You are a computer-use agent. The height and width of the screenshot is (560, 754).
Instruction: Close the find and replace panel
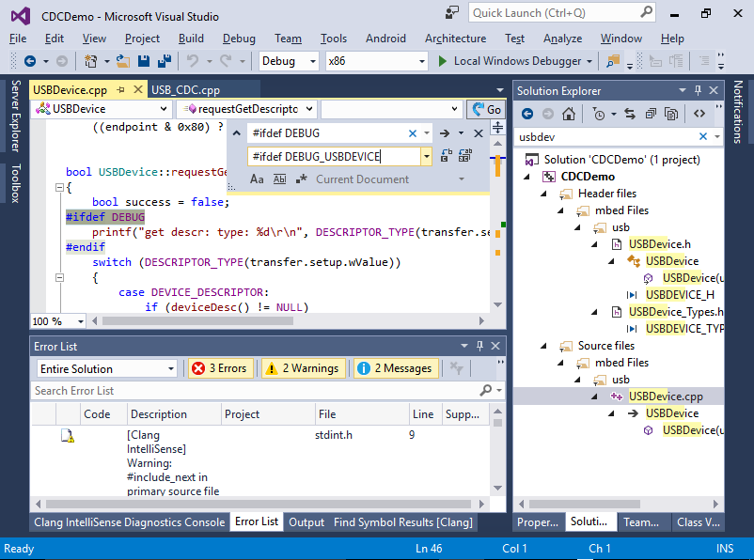(479, 133)
